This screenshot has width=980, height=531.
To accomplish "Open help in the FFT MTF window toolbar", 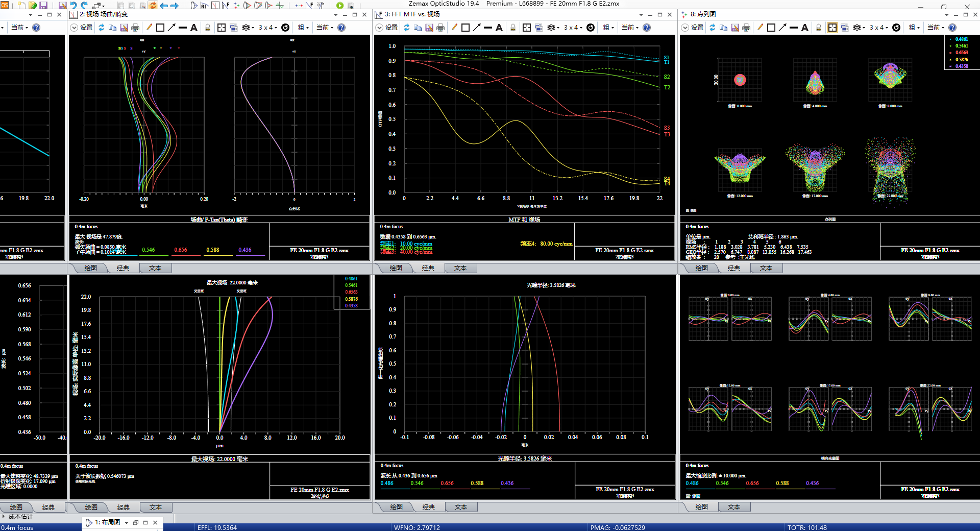I will pyautogui.click(x=647, y=28).
